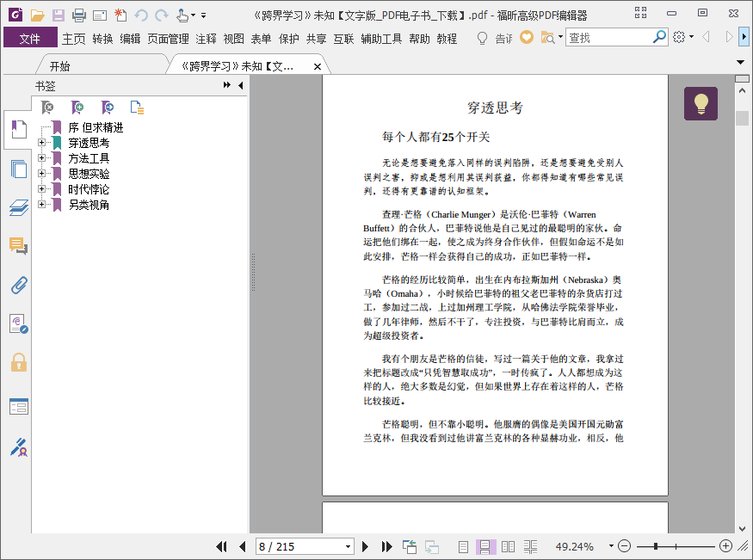This screenshot has width=753, height=560.
Task: Click the zoom in plus button
Action: click(x=725, y=546)
